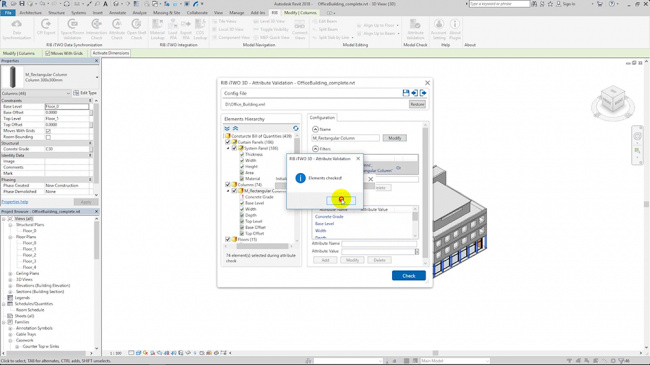Open the Columns (46) type selector dropdown

pyautogui.click(x=36, y=93)
